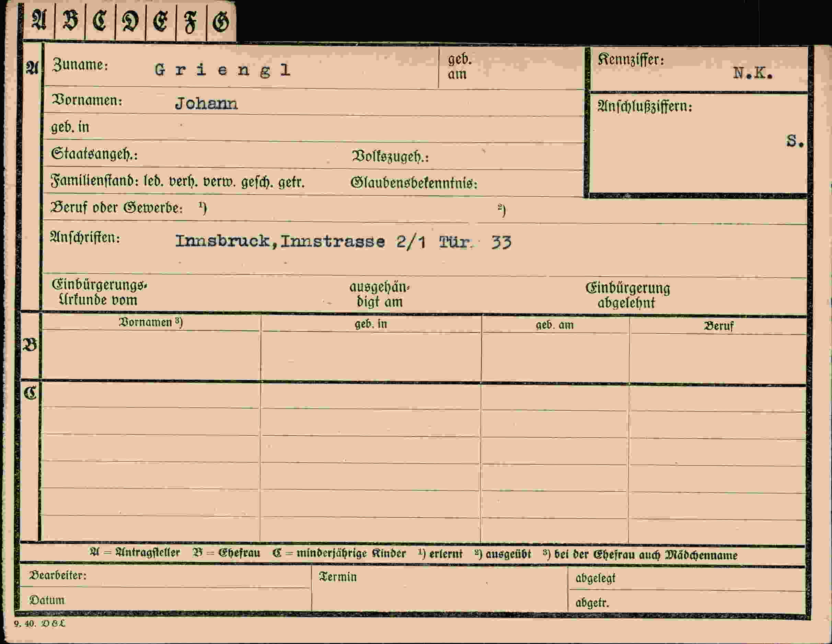This screenshot has width=832, height=644.
Task: Select index tab letter E
Action: pyautogui.click(x=160, y=20)
